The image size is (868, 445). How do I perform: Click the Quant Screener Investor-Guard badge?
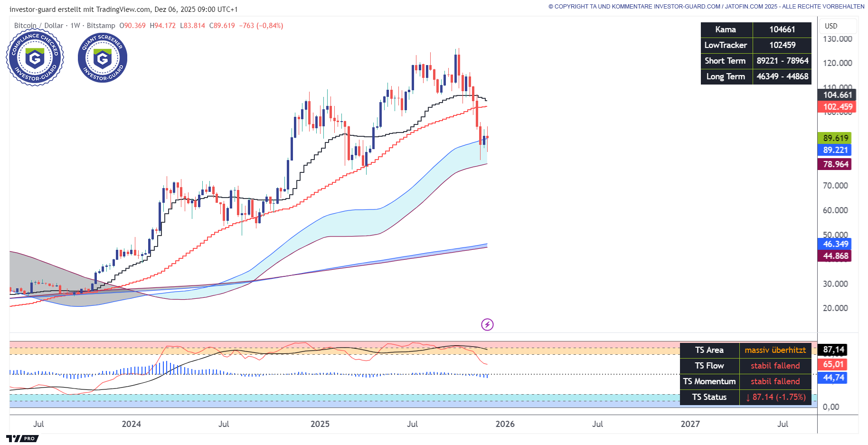click(103, 58)
